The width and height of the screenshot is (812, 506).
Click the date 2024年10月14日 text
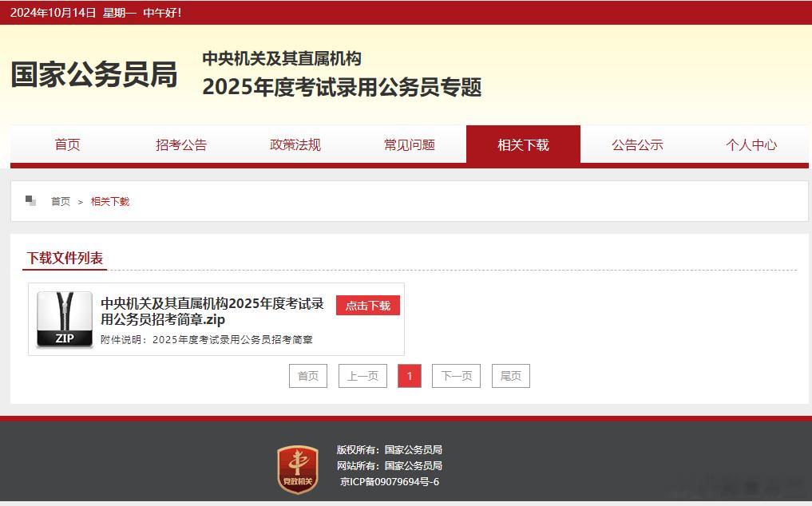pos(53,13)
